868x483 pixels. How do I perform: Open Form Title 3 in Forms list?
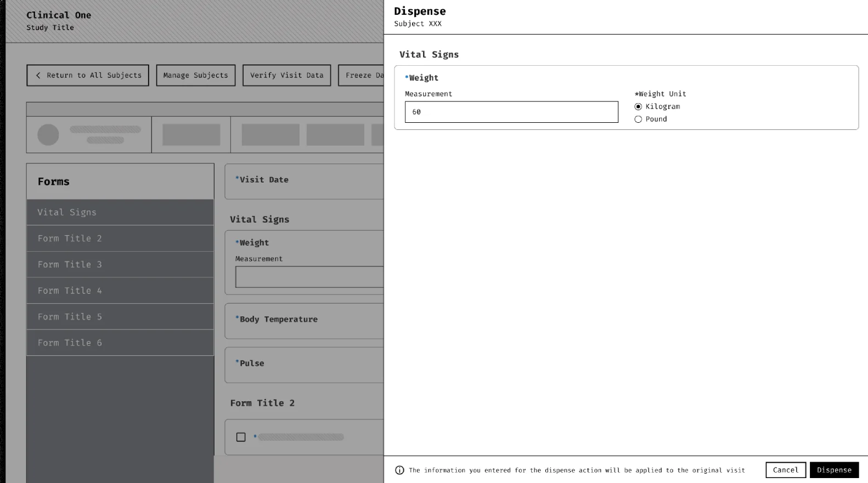pyautogui.click(x=120, y=264)
